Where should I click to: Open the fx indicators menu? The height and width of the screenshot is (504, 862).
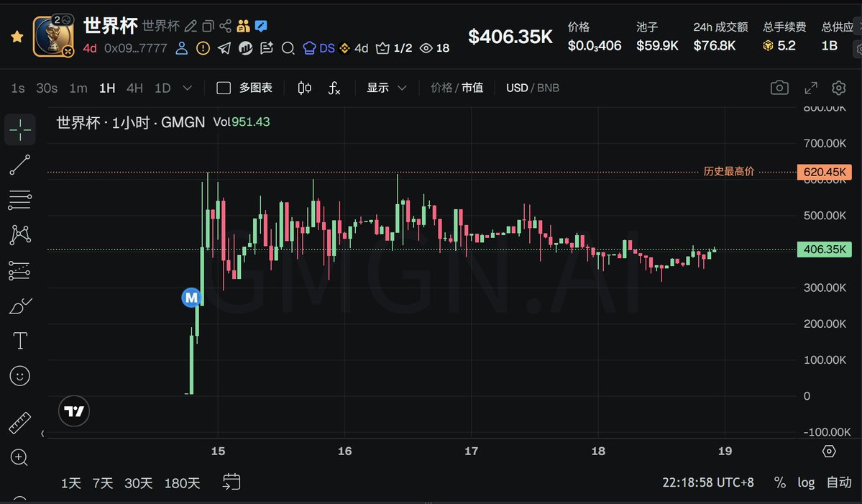click(x=334, y=88)
